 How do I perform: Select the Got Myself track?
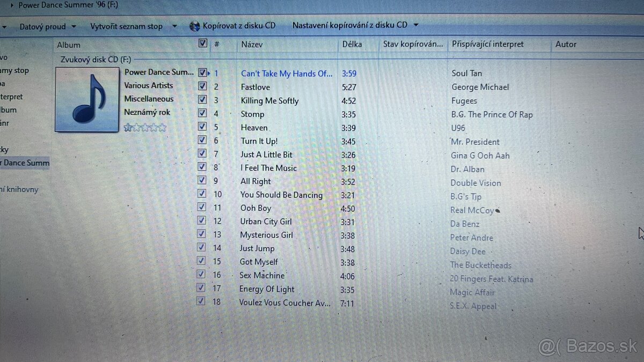tap(259, 262)
